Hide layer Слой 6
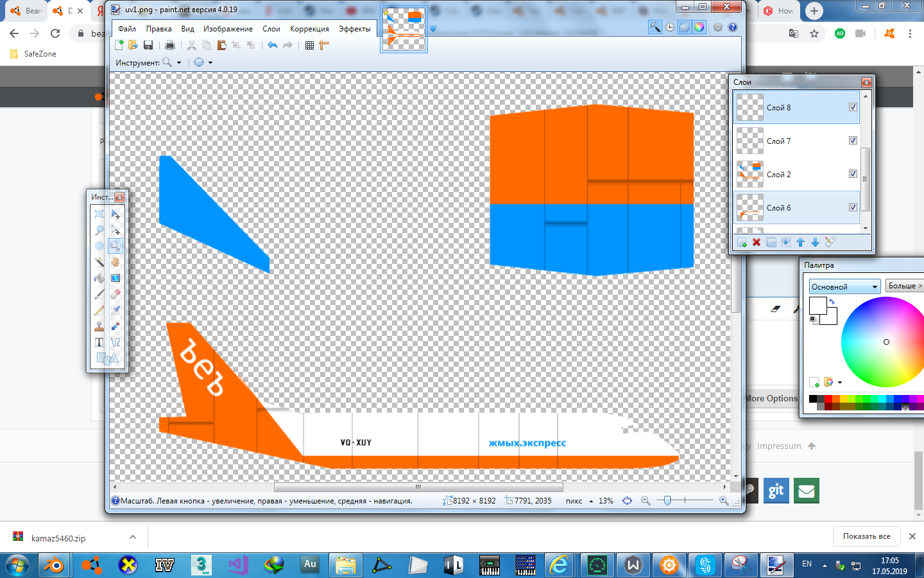This screenshot has width=924, height=578. [x=853, y=207]
